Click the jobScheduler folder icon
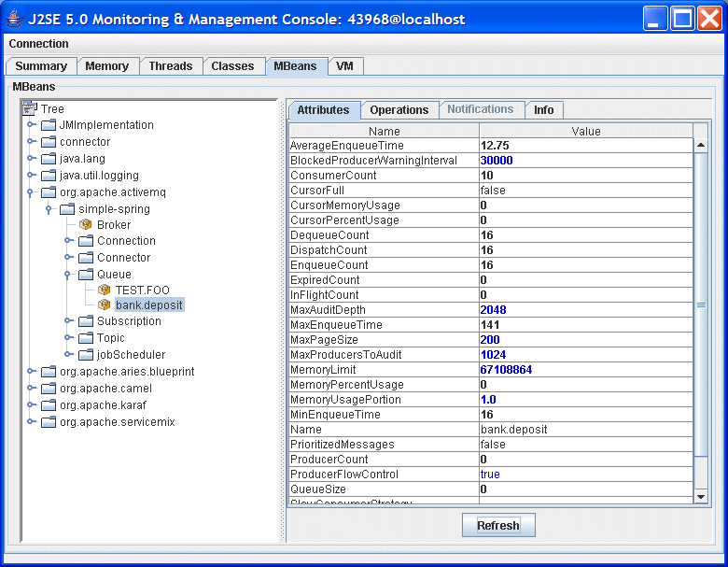 coord(86,355)
